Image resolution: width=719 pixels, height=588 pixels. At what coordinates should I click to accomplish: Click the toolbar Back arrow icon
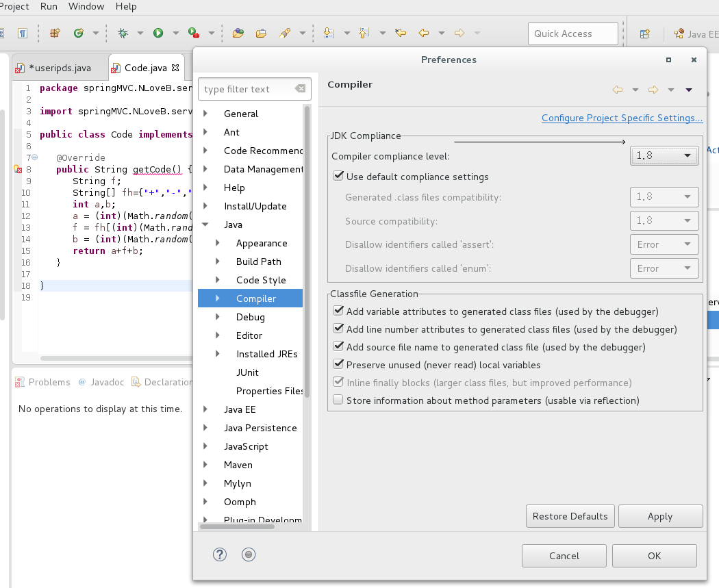tap(424, 33)
